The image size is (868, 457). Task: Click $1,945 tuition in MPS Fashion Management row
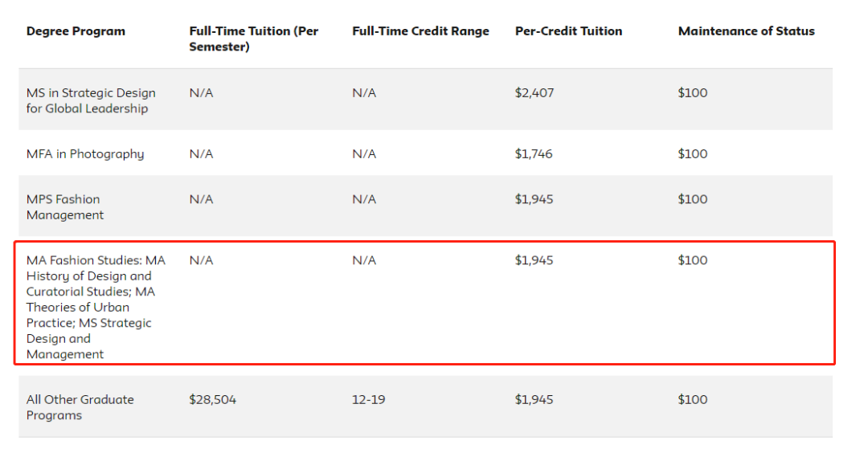[534, 199]
